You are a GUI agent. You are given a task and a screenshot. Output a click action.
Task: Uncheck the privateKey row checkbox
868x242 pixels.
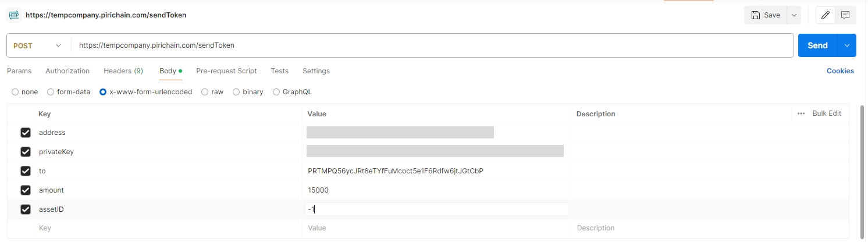[26, 152]
